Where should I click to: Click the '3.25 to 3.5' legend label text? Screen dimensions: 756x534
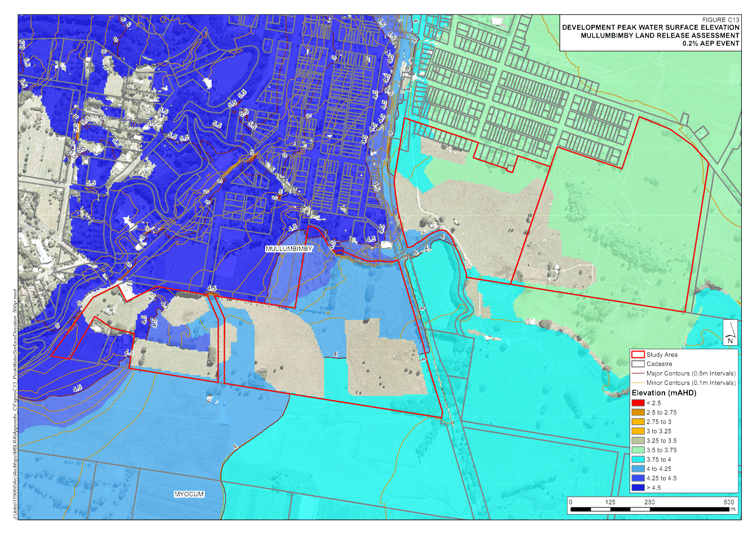(662, 441)
